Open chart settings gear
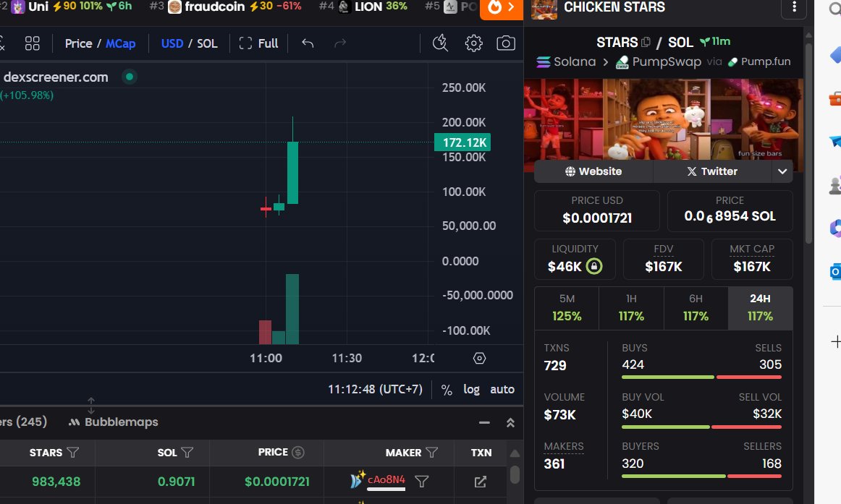841x504 pixels. (473, 43)
